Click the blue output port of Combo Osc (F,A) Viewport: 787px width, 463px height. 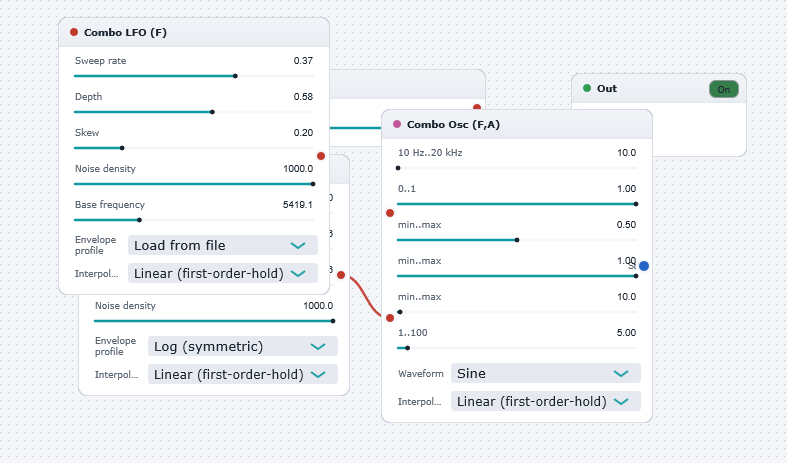644,266
